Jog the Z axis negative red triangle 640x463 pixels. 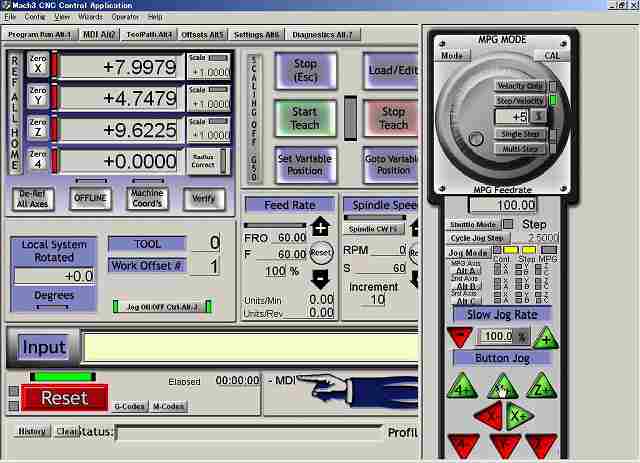tap(541, 444)
